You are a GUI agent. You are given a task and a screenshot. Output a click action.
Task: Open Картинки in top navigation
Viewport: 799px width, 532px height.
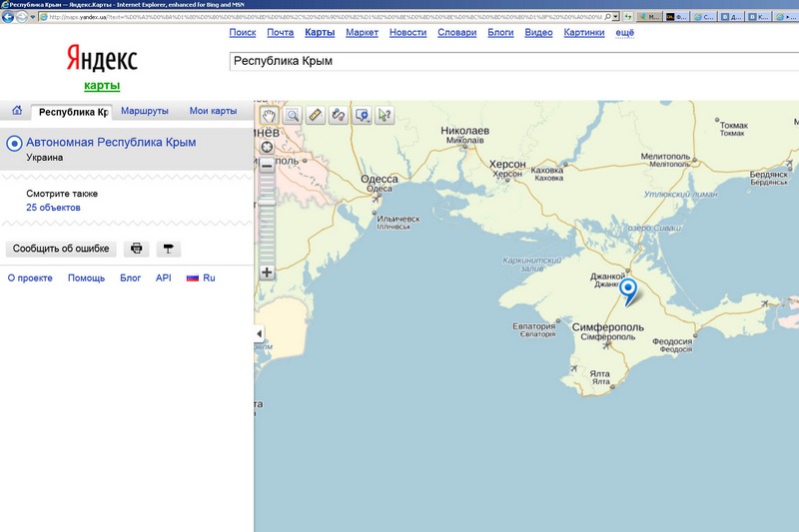(x=584, y=33)
